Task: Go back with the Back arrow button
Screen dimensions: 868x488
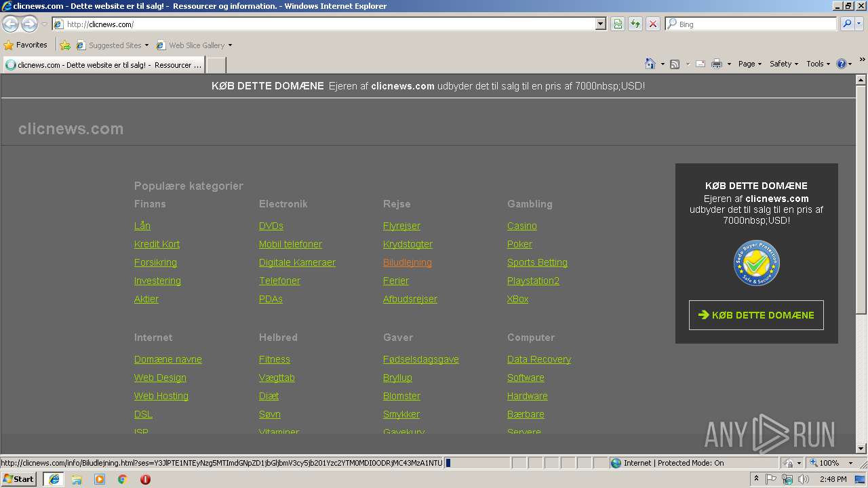Action: [x=10, y=24]
